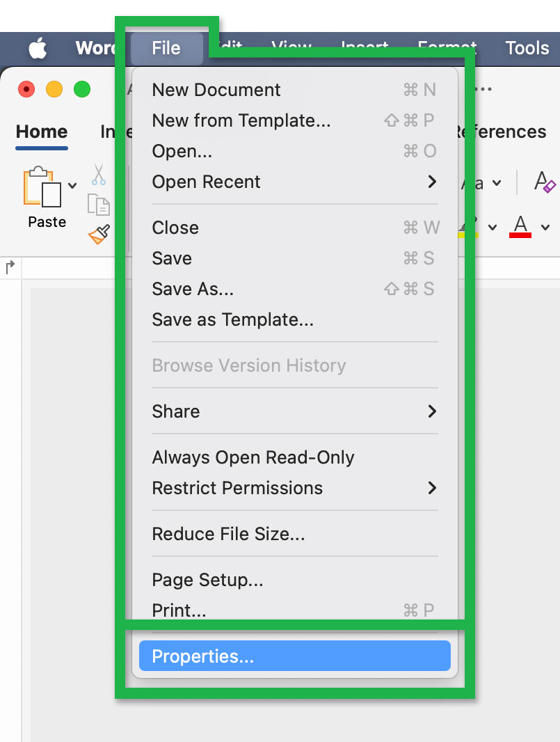Click the Copy icon

click(x=98, y=205)
